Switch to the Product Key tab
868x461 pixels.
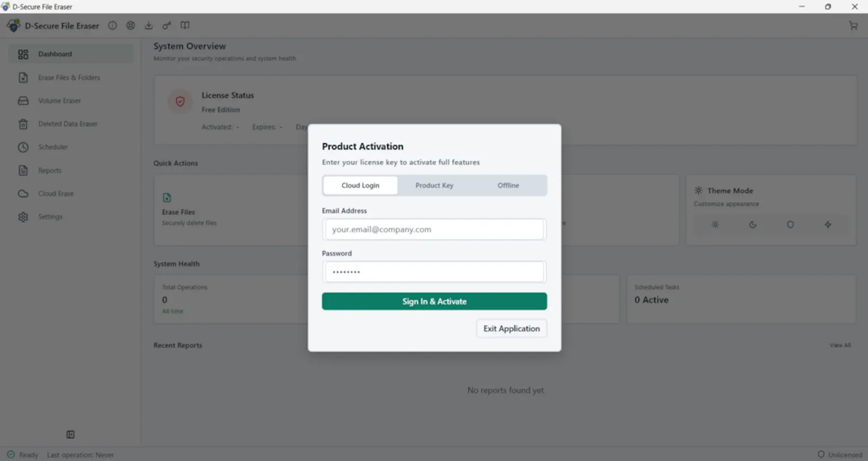435,186
